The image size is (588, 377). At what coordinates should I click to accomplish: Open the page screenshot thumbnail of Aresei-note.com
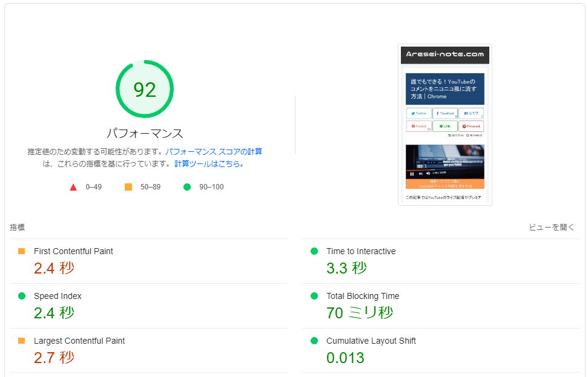pos(444,125)
